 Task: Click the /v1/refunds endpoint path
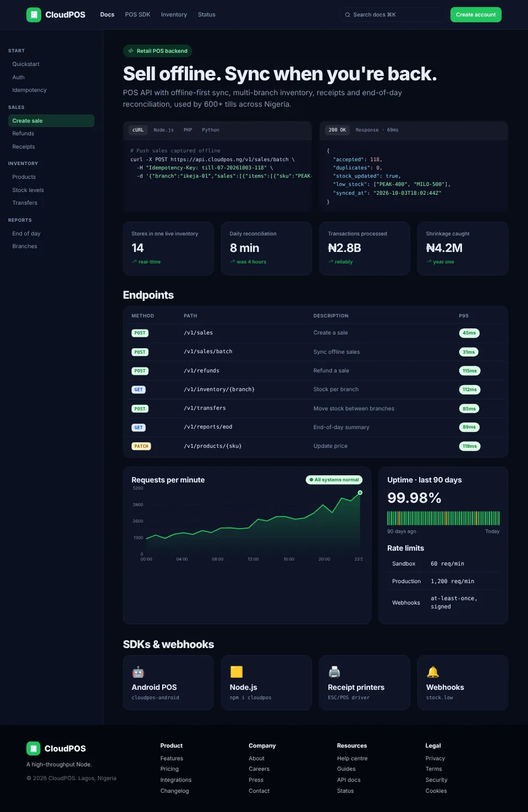click(x=201, y=371)
